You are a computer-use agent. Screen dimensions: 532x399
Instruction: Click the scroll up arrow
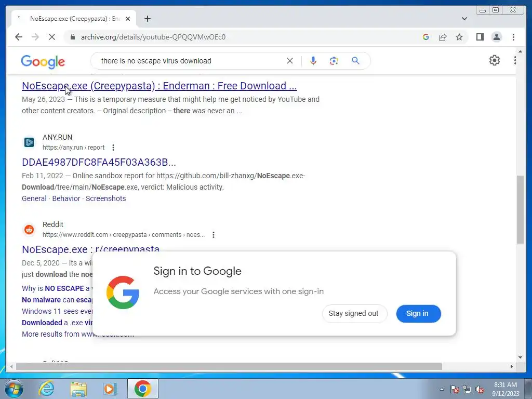(520, 51)
